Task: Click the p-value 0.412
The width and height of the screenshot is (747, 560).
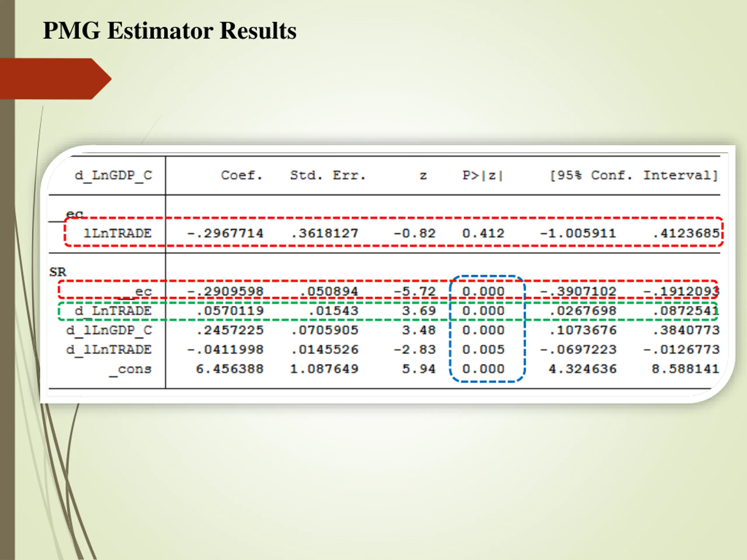Action: [483, 233]
